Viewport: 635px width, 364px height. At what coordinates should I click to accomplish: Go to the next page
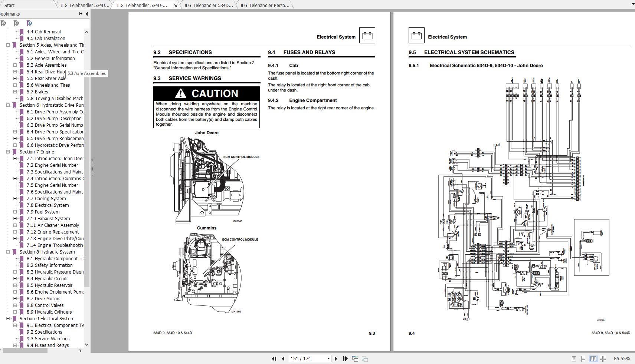click(336, 358)
